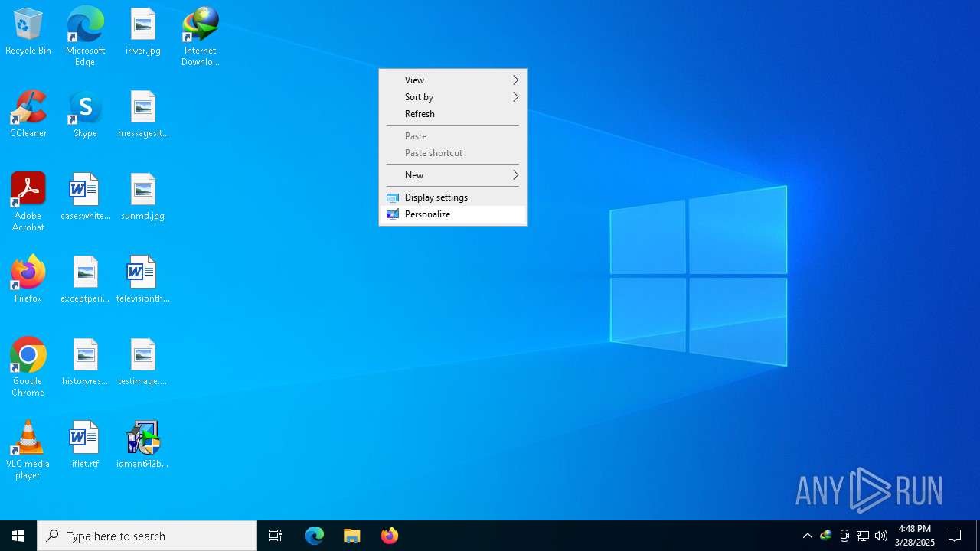Launch Edge from the taskbar
The height and width of the screenshot is (551, 980).
[x=315, y=536]
